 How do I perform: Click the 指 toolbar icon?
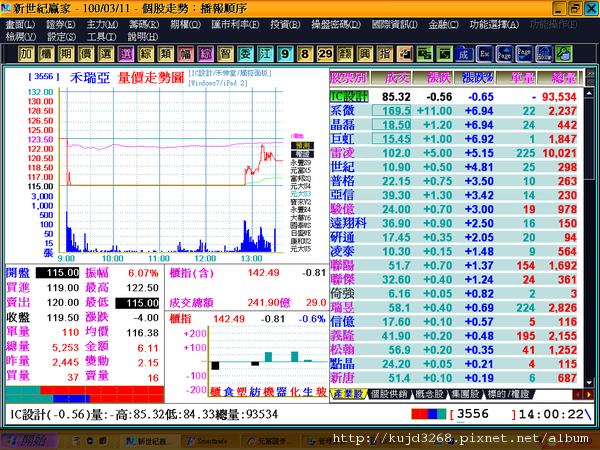click(385, 54)
